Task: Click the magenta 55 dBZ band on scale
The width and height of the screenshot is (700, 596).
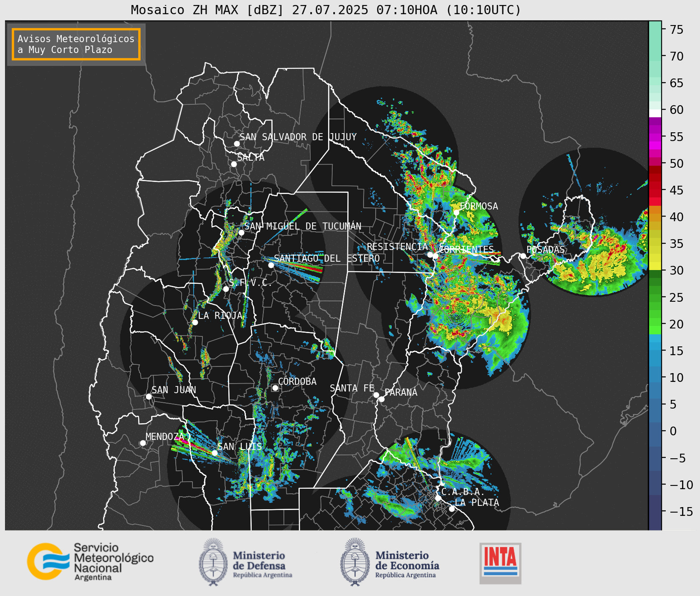Action: (x=655, y=137)
